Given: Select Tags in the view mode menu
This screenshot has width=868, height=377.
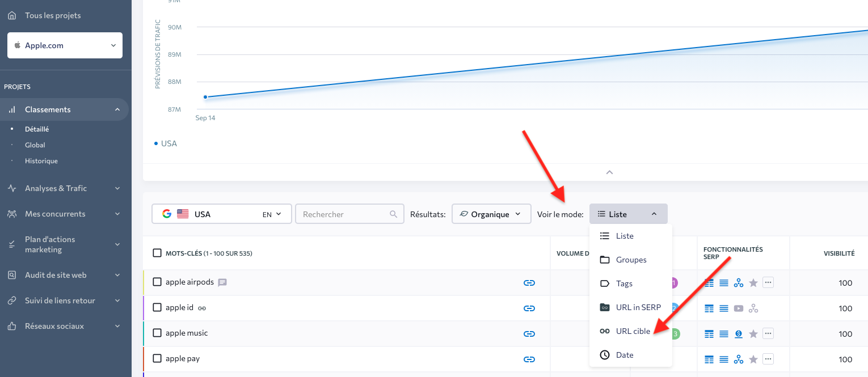Looking at the screenshot, I should [x=631, y=283].
